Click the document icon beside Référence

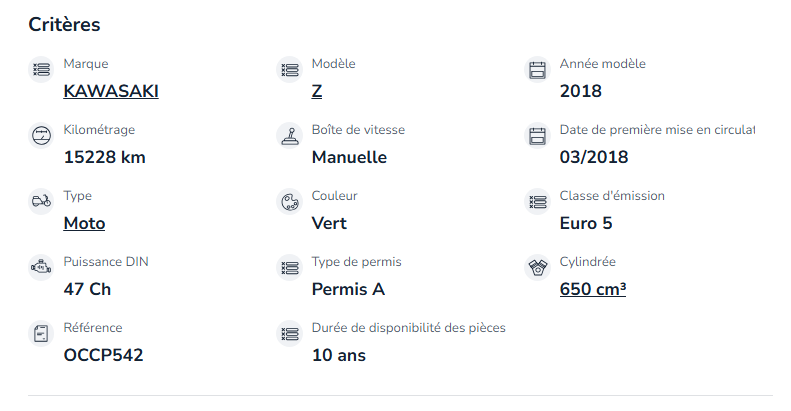pyautogui.click(x=41, y=333)
